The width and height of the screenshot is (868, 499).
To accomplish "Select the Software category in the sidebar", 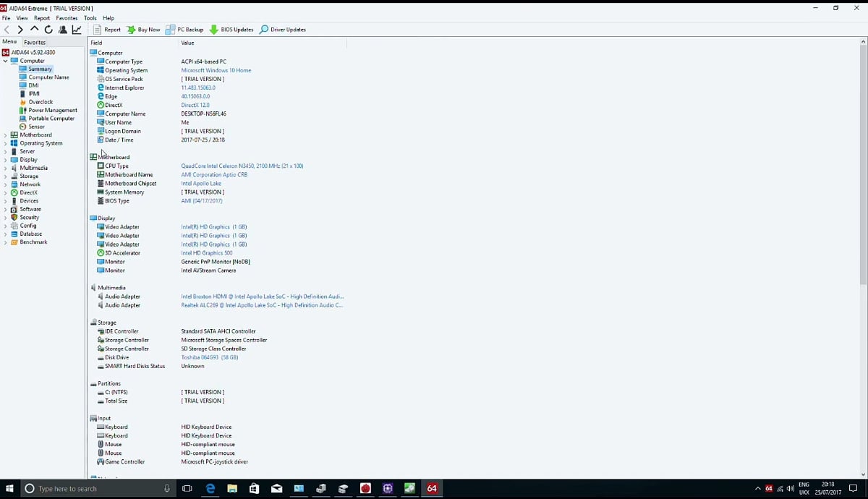I will pyautogui.click(x=30, y=209).
